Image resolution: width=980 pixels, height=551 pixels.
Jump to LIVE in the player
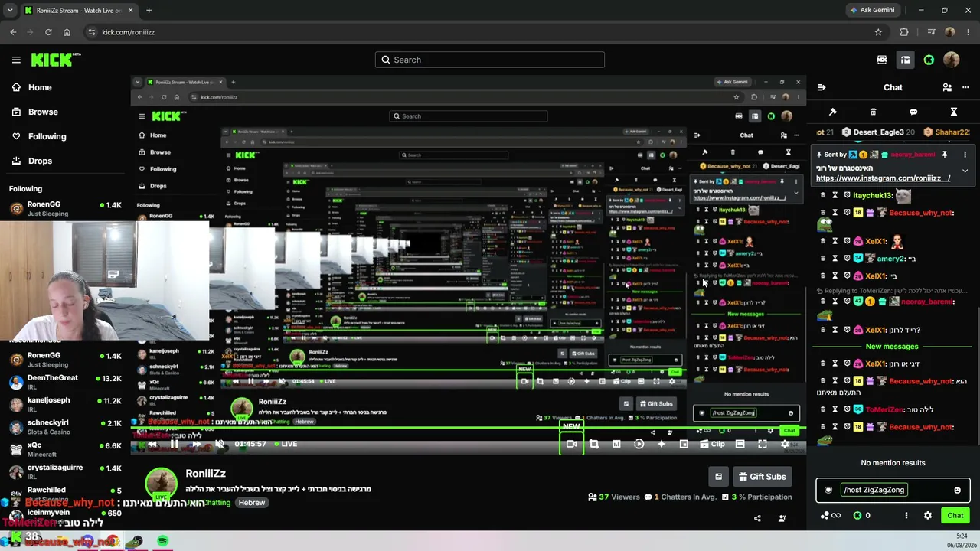[x=285, y=444]
